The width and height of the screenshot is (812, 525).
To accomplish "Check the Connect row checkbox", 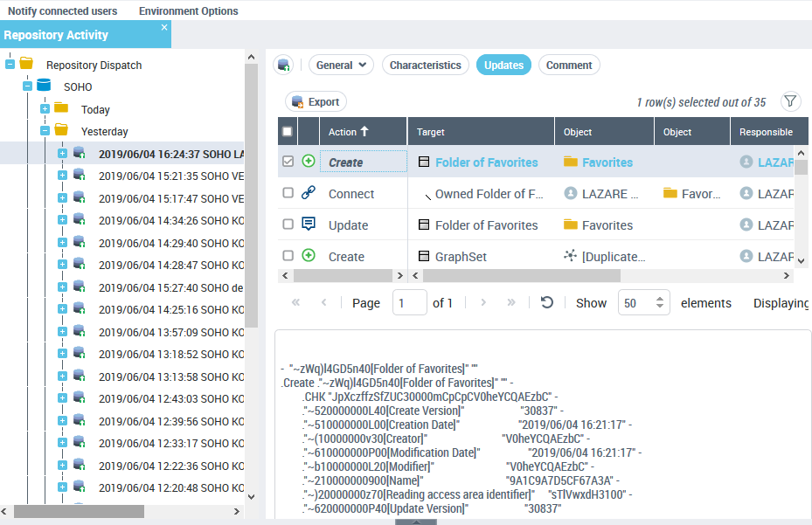I will click(288, 194).
